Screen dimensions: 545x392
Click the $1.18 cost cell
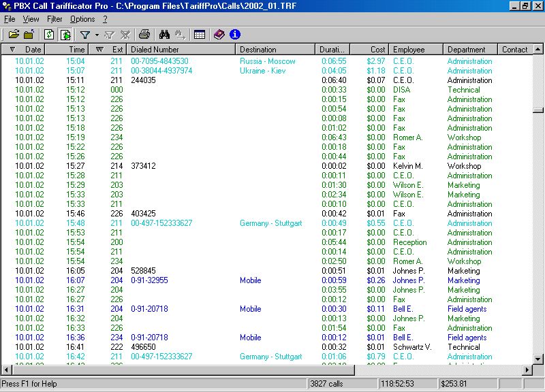[x=376, y=71]
